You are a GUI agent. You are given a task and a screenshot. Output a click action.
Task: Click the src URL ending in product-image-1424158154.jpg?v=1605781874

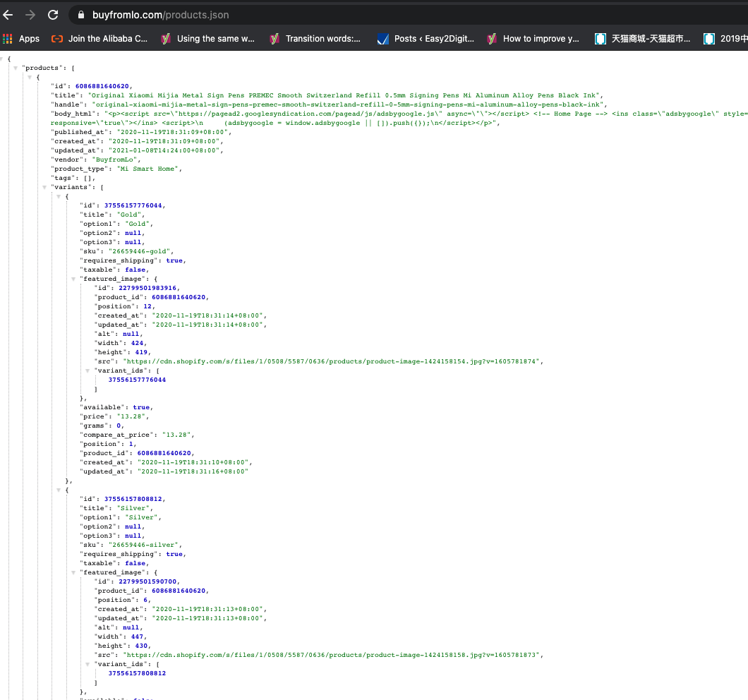coord(332,361)
